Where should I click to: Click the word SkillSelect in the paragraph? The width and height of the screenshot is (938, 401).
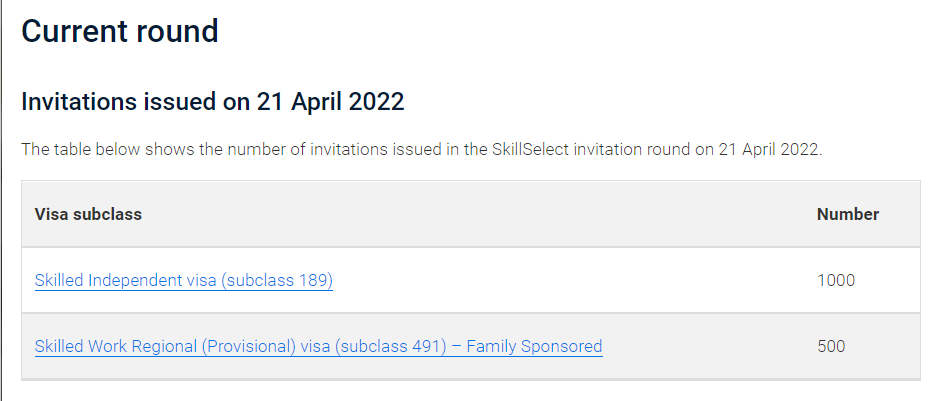[x=531, y=149]
